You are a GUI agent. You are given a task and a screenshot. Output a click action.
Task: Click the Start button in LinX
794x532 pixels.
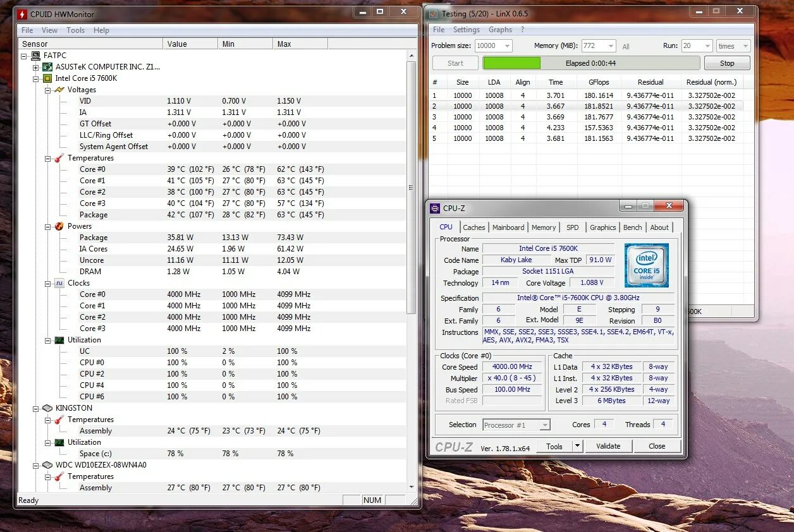(x=455, y=63)
